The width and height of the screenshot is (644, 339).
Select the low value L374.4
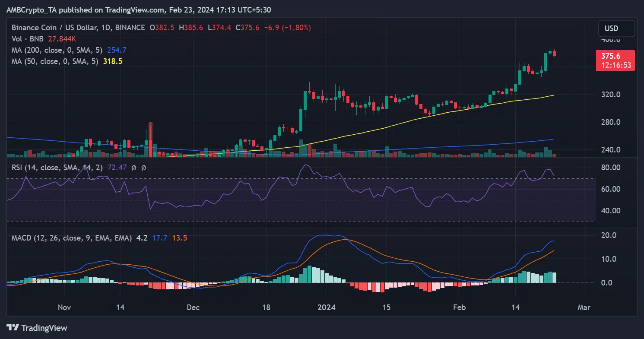[x=219, y=28]
